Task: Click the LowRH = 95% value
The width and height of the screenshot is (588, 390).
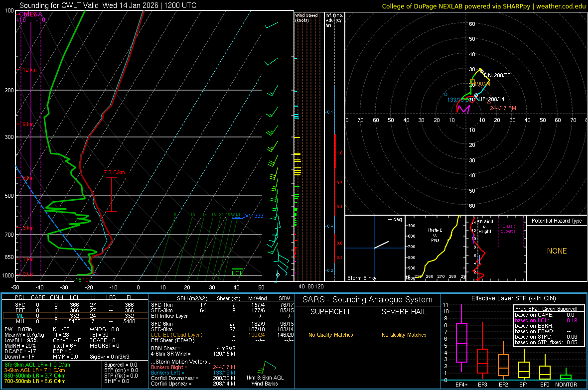Action: 20,340
